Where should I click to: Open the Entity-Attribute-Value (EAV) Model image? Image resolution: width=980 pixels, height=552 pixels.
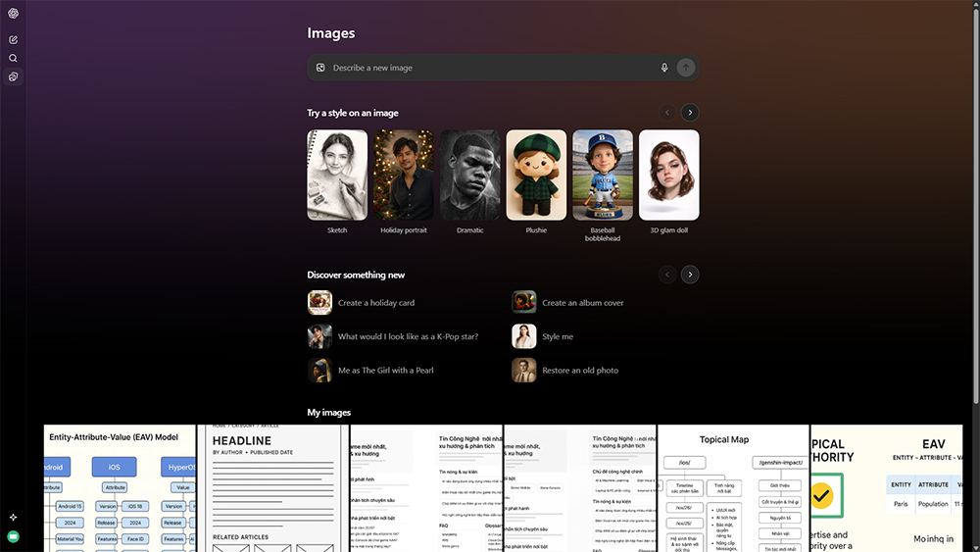(120, 488)
